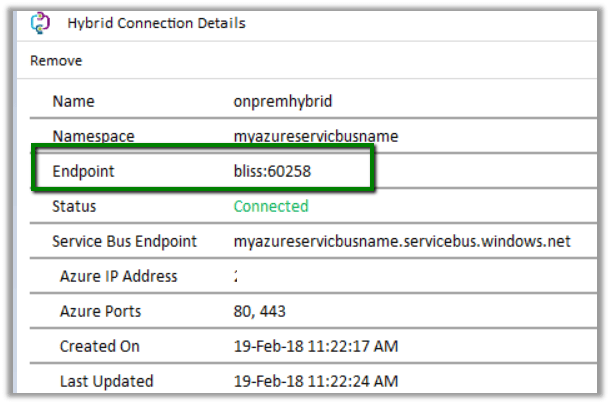Select the Last Updated label
This screenshot has width=610, height=404.
click(106, 381)
